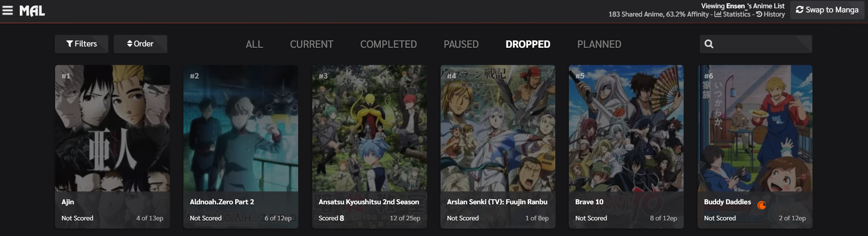This screenshot has width=868, height=236.
Task: Select the COMPLETED tab
Action: 388,44
